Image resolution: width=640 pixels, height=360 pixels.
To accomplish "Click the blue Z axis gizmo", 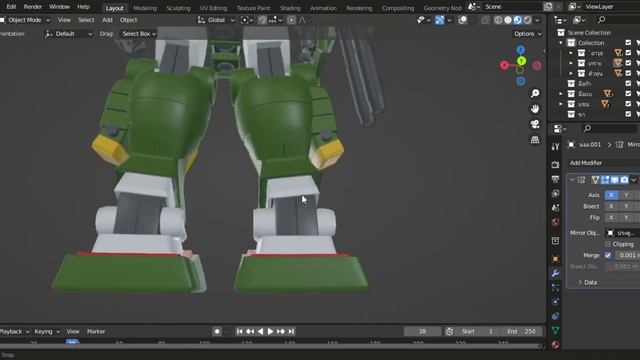I will coord(521,50).
